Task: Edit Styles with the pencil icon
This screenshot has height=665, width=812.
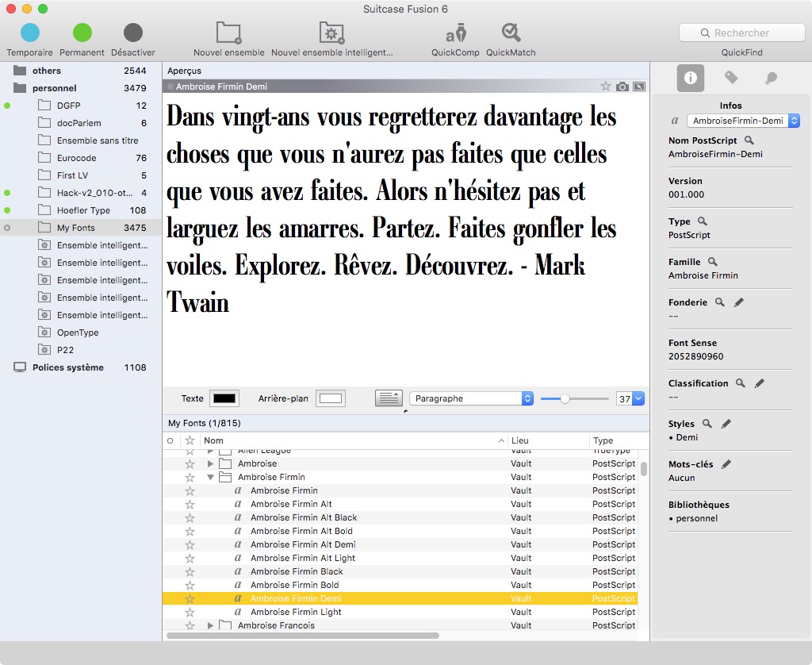Action: [726, 423]
